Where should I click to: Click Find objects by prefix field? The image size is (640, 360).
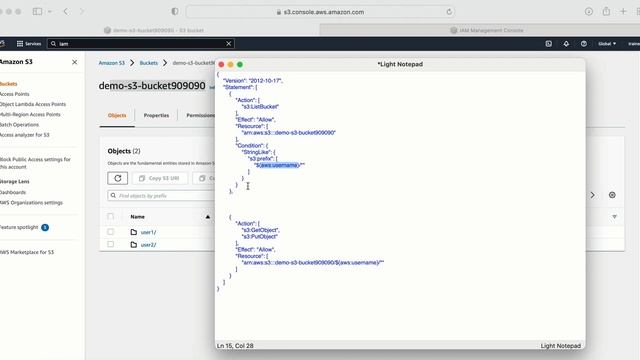pyautogui.click(x=161, y=196)
